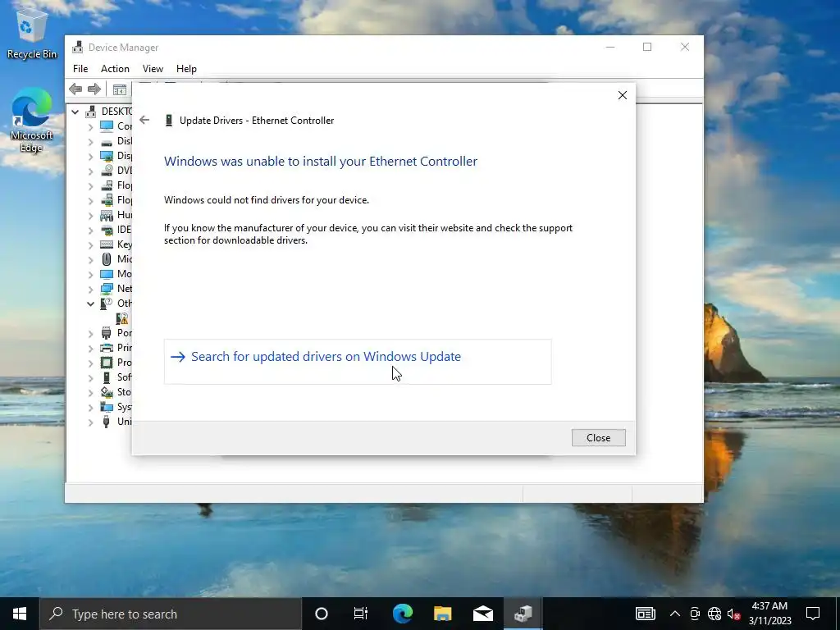This screenshot has height=630, width=840.
Task: Expand the Ports category node
Action: [90, 333]
